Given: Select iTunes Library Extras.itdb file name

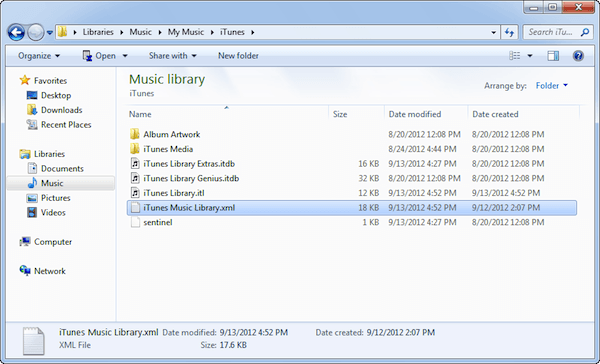Looking at the screenshot, I should pyautogui.click(x=189, y=164).
